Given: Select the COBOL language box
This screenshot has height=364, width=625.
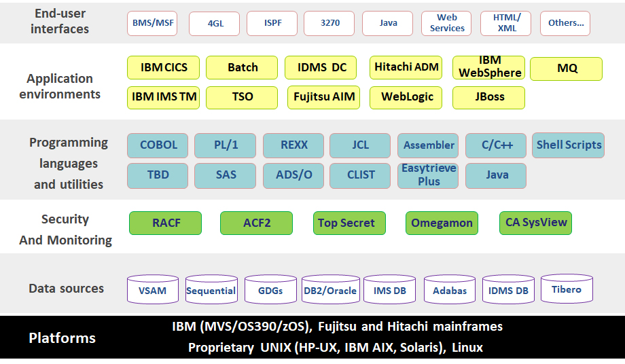Looking at the screenshot, I should coord(158,145).
